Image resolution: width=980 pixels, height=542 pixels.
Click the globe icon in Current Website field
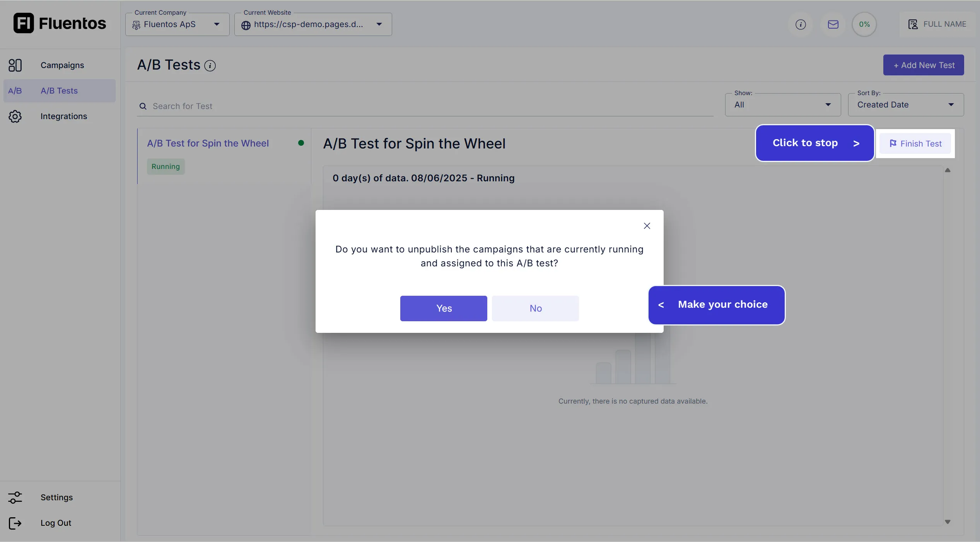click(246, 26)
